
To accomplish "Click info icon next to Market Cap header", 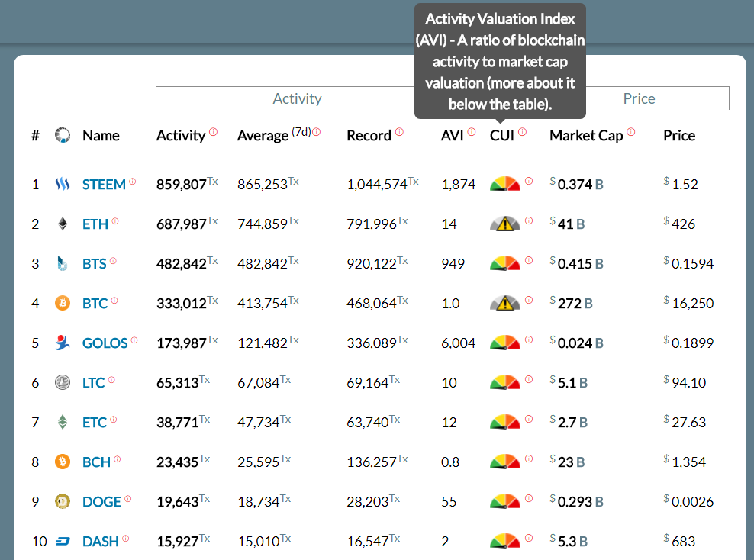I will click(631, 132).
